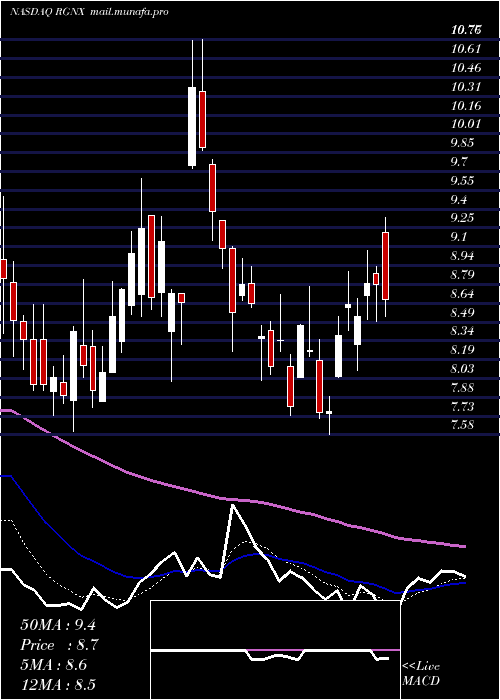This screenshot has height=700, width=500.
Task: Click the 12MA : 8.5 reading
Action: (x=58, y=685)
